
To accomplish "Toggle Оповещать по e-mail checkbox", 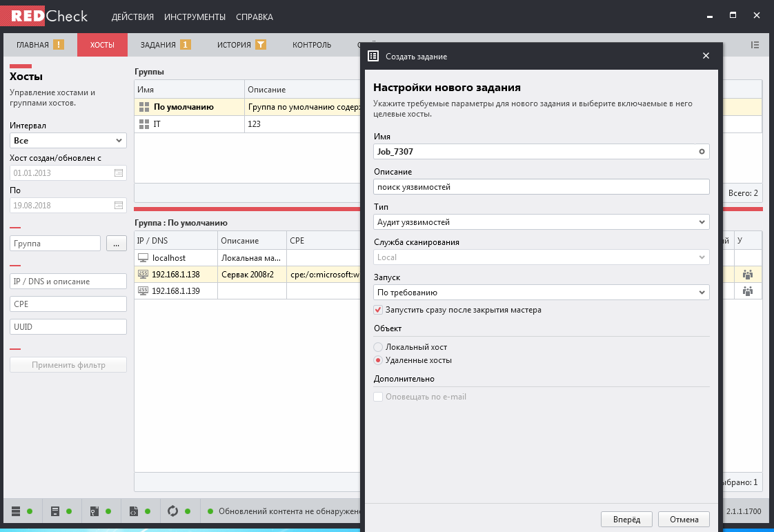I will 378,397.
